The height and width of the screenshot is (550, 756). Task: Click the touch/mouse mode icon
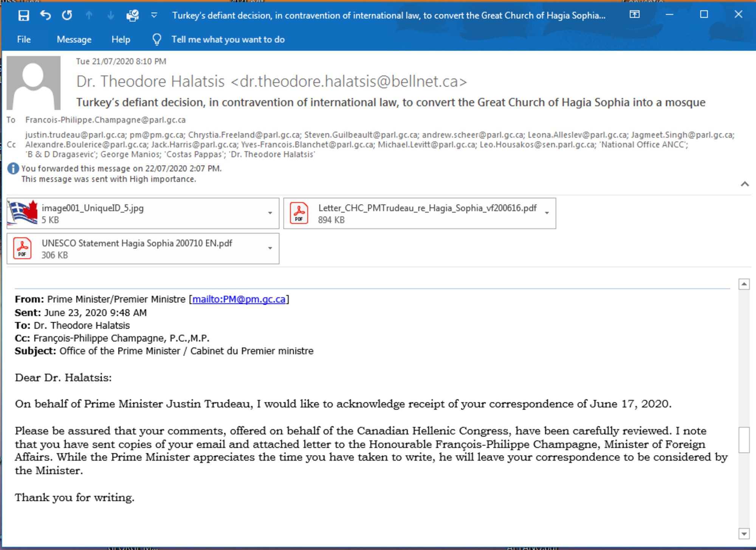click(x=132, y=15)
